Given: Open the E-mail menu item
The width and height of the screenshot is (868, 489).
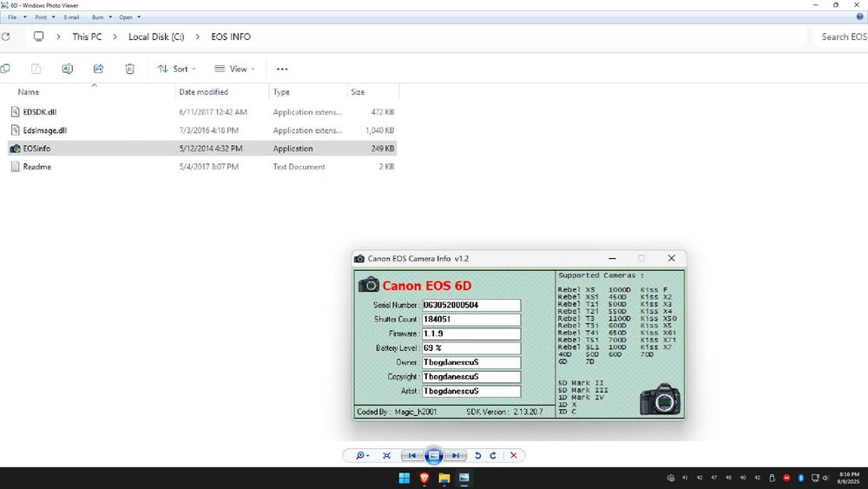Looking at the screenshot, I should click(x=71, y=17).
